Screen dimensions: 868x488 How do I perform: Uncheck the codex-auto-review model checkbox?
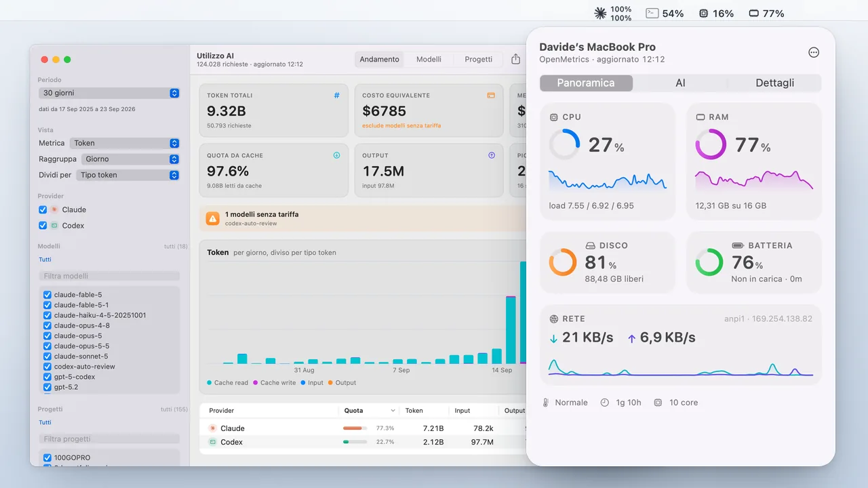click(47, 367)
